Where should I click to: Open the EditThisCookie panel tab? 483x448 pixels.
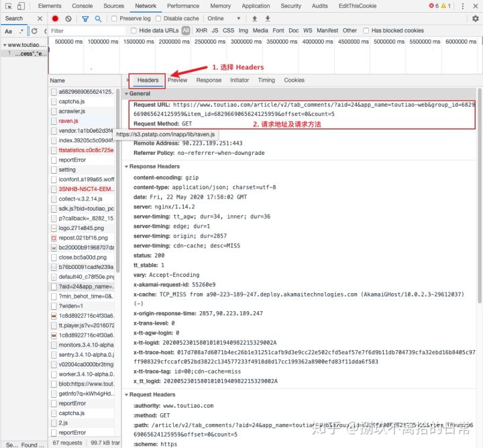[358, 6]
